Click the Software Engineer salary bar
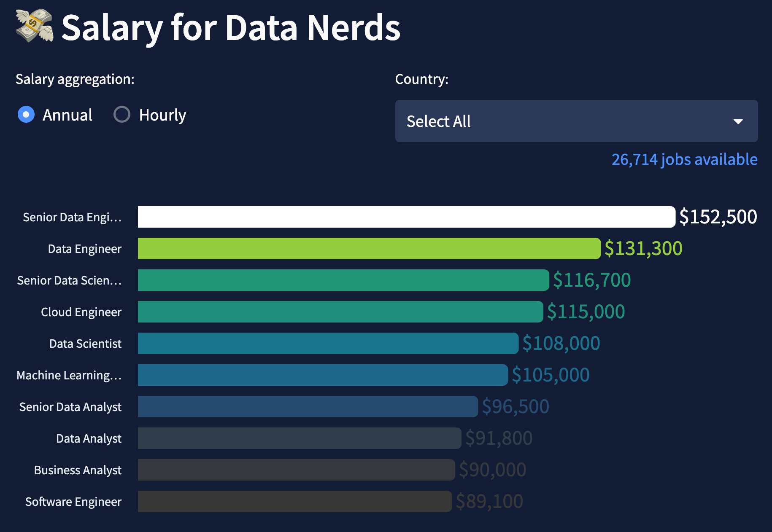772x532 pixels. [x=294, y=502]
